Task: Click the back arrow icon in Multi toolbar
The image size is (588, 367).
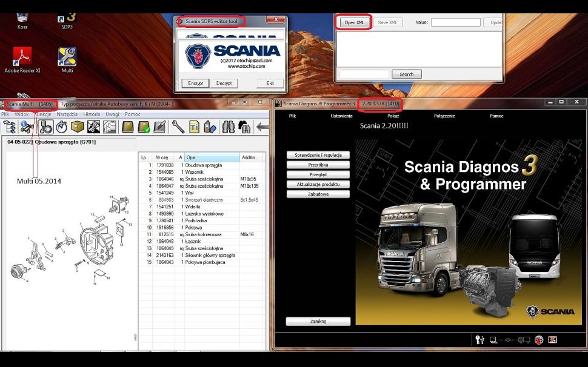Action: [262, 127]
